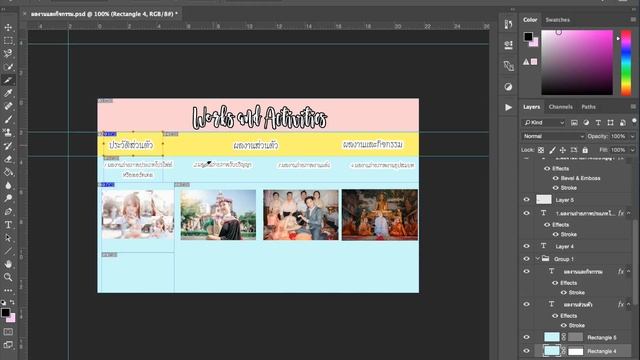Filter layers by pixel layer icon
The height and width of the screenshot is (360, 640).
coord(574,122)
